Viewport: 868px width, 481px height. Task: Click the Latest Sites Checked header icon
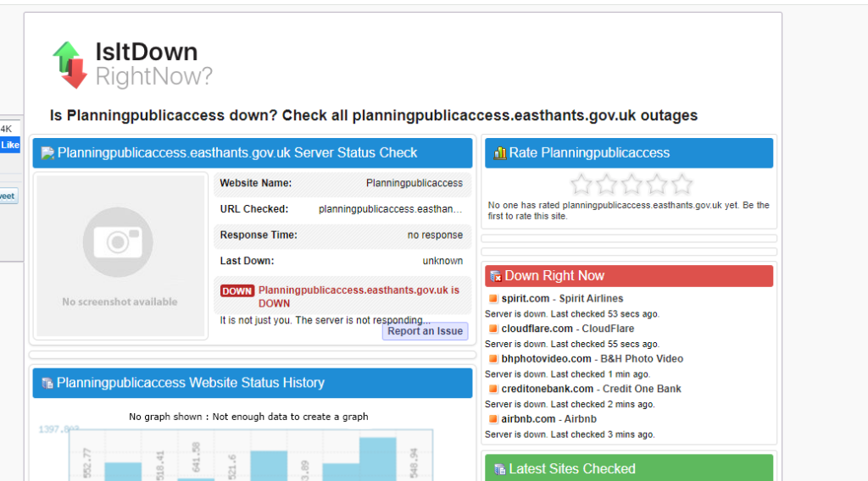499,469
